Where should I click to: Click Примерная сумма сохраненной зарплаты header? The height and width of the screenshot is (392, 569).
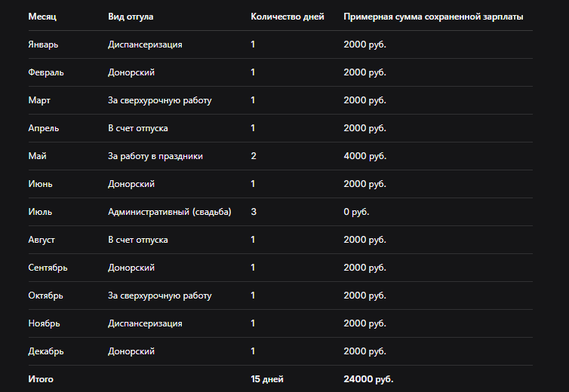(433, 17)
